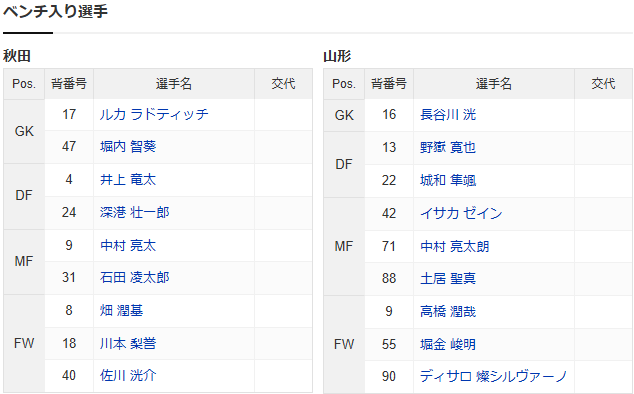The width and height of the screenshot is (634, 394).
Task: Open profile of 堀金 峻明
Action: (448, 344)
